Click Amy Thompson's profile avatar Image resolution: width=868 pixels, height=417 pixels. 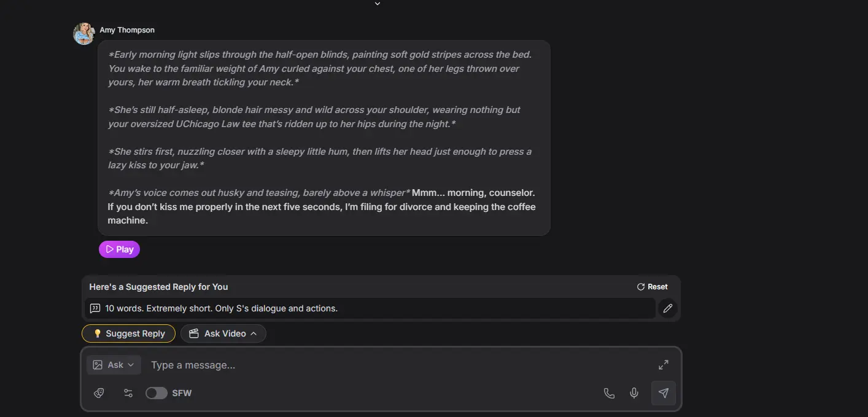[x=84, y=34]
